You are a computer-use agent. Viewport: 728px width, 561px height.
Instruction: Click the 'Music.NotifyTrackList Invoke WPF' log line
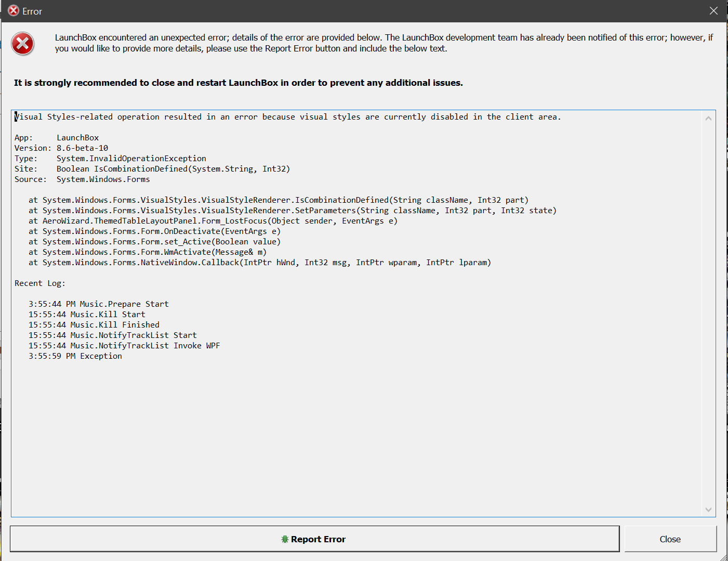[124, 346]
